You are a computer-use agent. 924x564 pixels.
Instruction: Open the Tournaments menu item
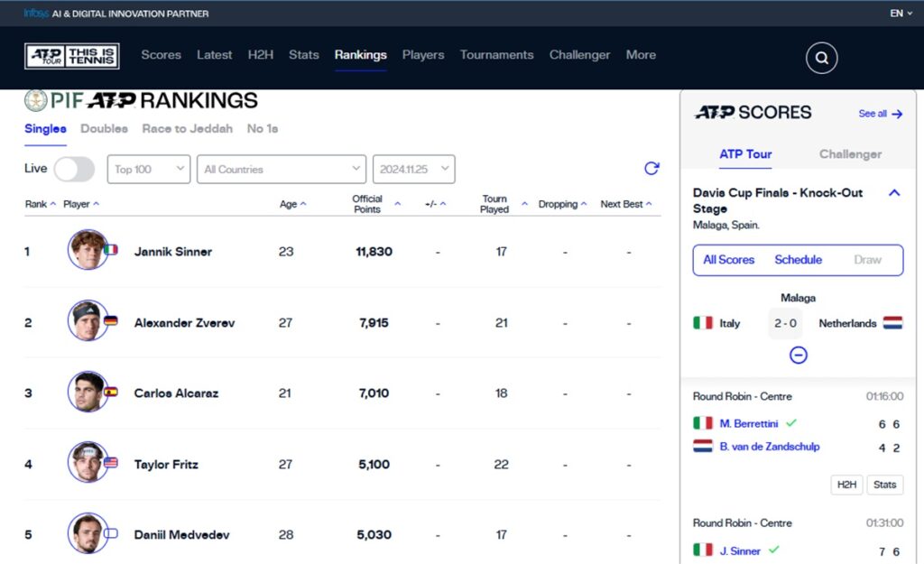click(x=497, y=55)
